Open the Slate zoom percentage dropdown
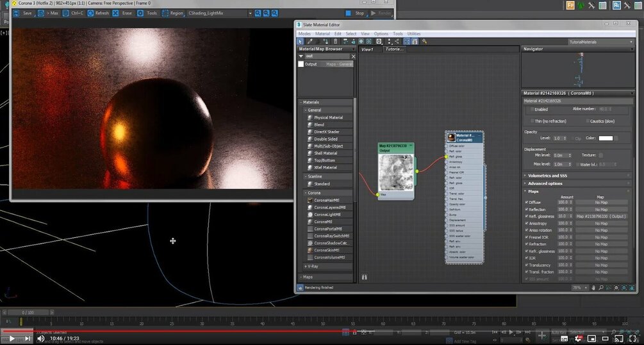This screenshot has height=345, width=644. pyautogui.click(x=579, y=288)
